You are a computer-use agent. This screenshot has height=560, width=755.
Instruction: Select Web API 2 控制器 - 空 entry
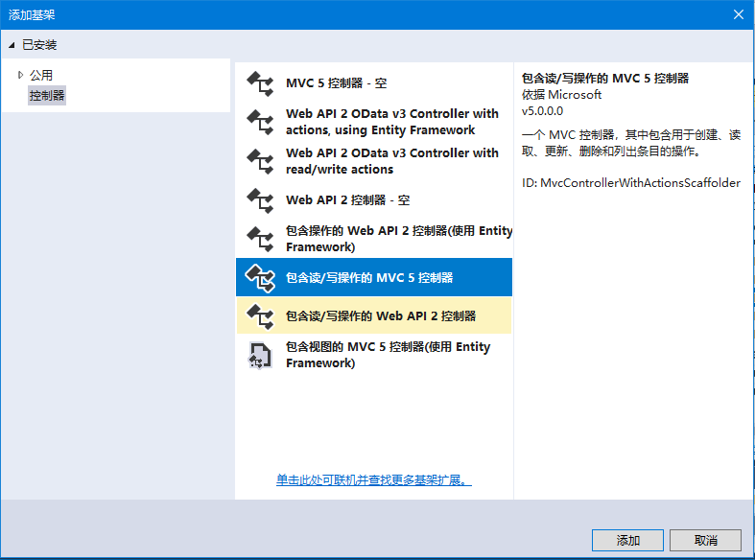[347, 200]
